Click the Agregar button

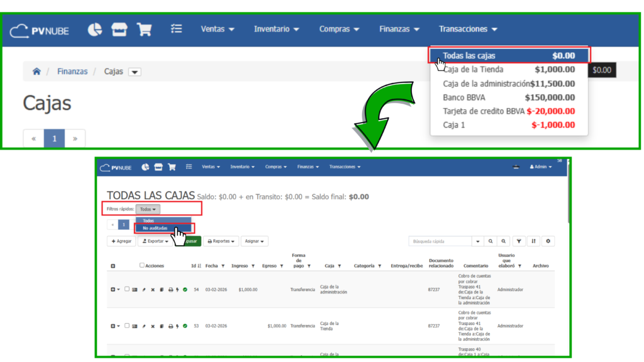(x=121, y=241)
